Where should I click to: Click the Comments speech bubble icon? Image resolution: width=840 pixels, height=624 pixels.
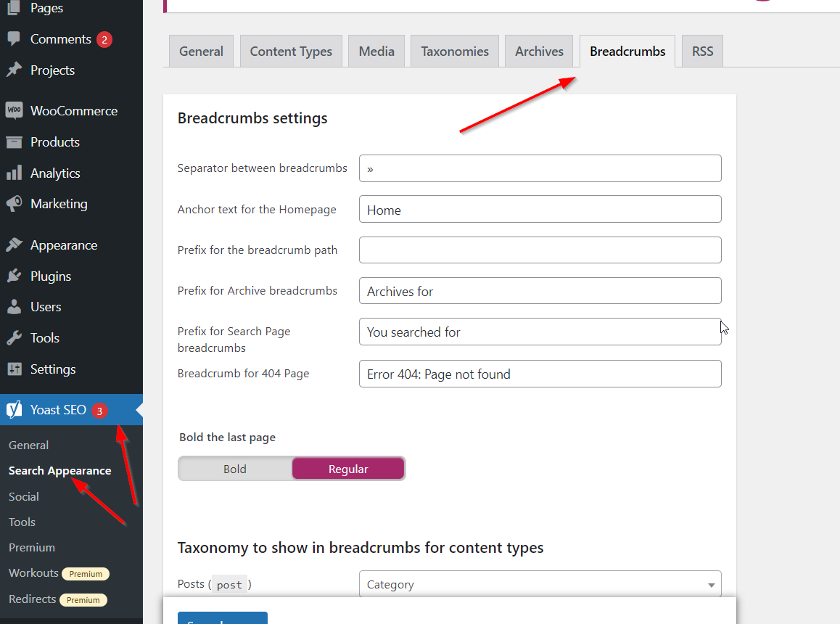tap(14, 39)
